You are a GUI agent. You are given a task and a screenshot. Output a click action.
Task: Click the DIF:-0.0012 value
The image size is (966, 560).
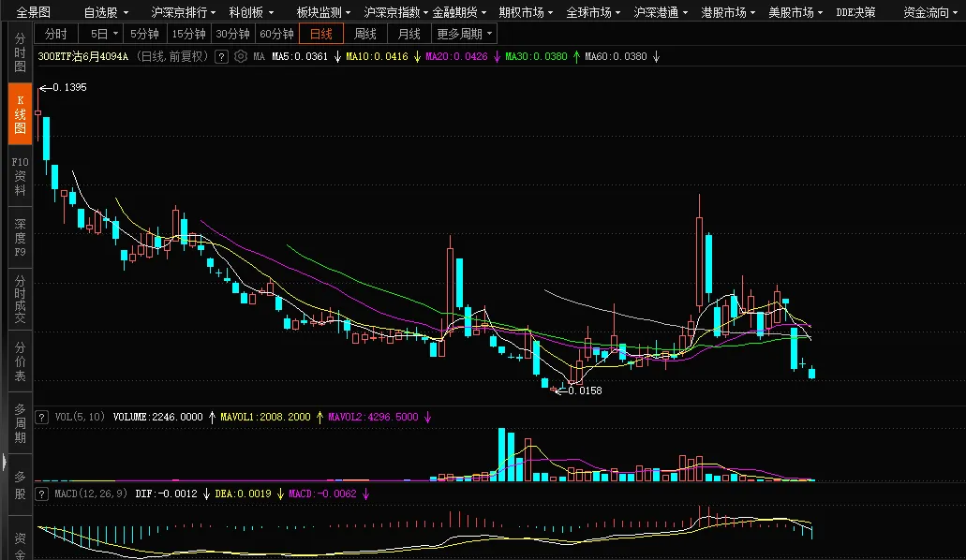pos(167,494)
